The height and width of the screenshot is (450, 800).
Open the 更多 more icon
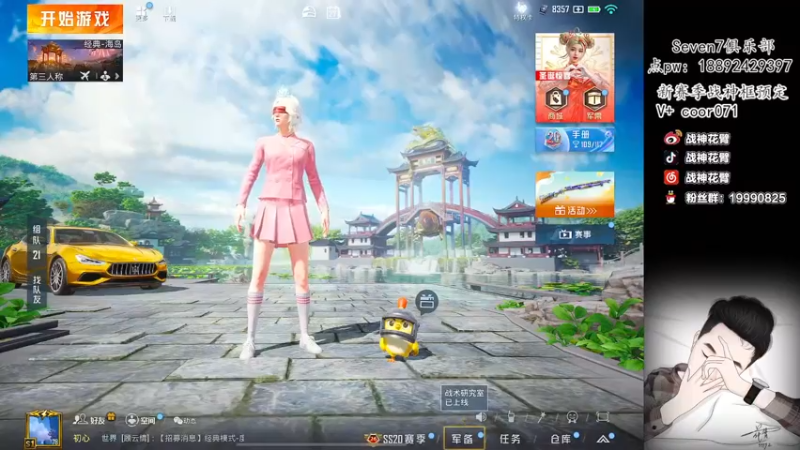142,13
